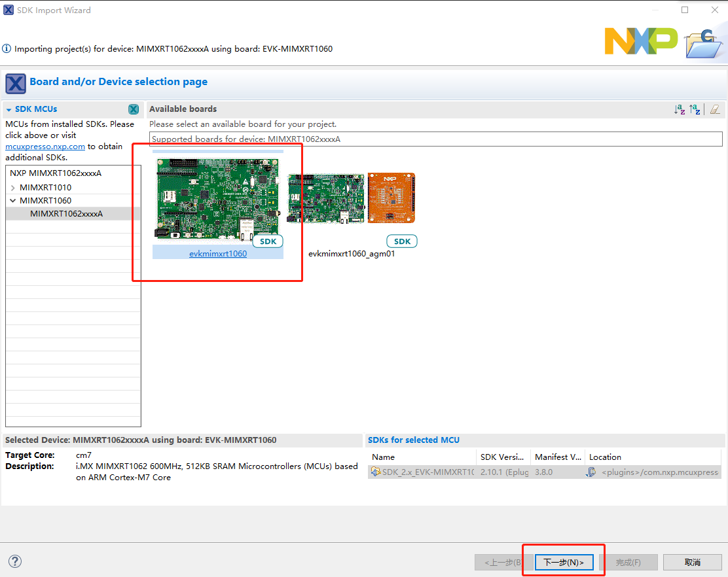Image resolution: width=728 pixels, height=577 pixels.
Task: Click the Manifest Version column header
Action: pyautogui.click(x=558, y=457)
